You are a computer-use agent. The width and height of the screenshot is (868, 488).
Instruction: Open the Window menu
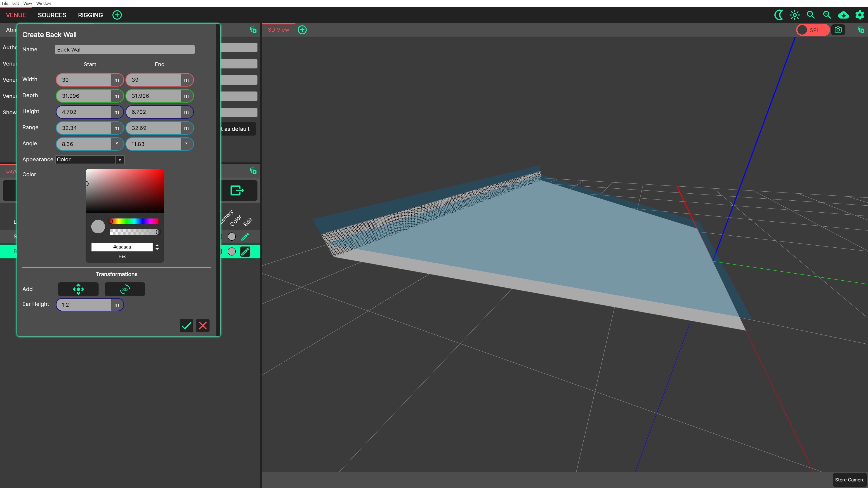(x=43, y=3)
